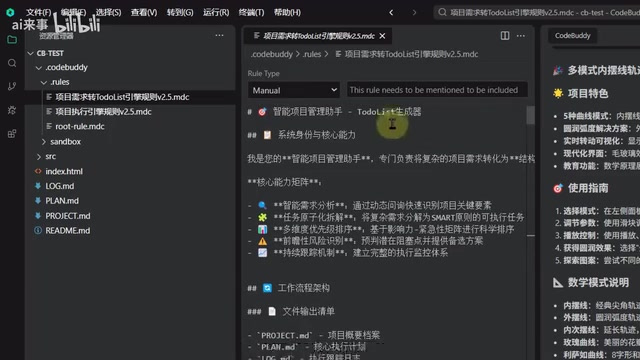Click heading text 智能项目管理助手 in editor
This screenshot has height=360, width=640.
307,112
